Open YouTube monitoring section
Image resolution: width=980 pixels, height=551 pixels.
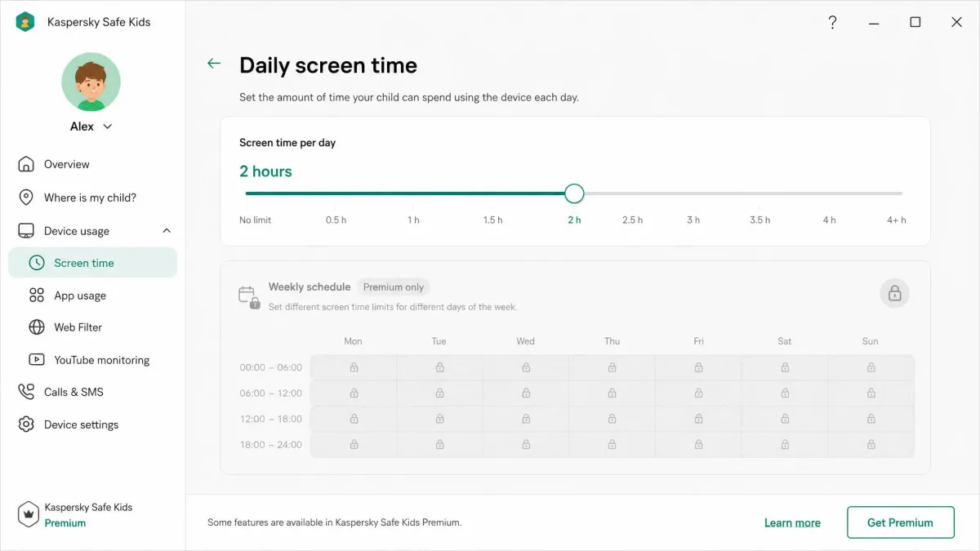click(x=102, y=360)
